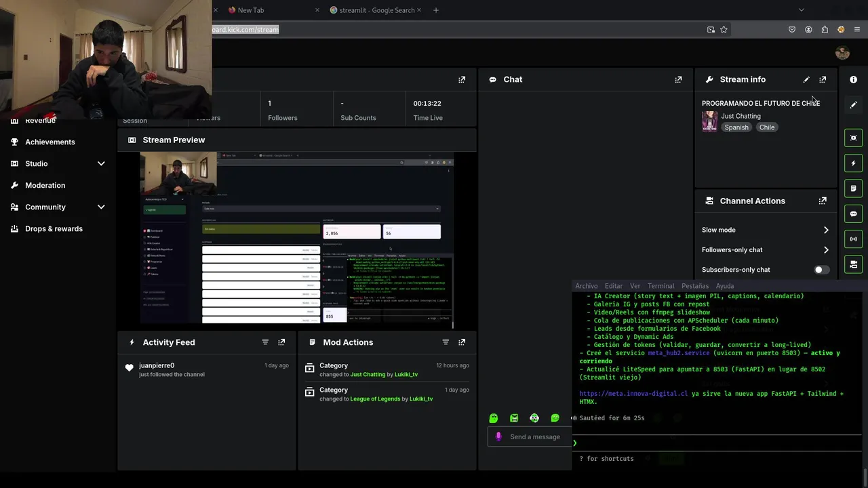Viewport: 868px width, 488px height.
Task: Expand the Studio sidebar section
Action: [x=101, y=163]
